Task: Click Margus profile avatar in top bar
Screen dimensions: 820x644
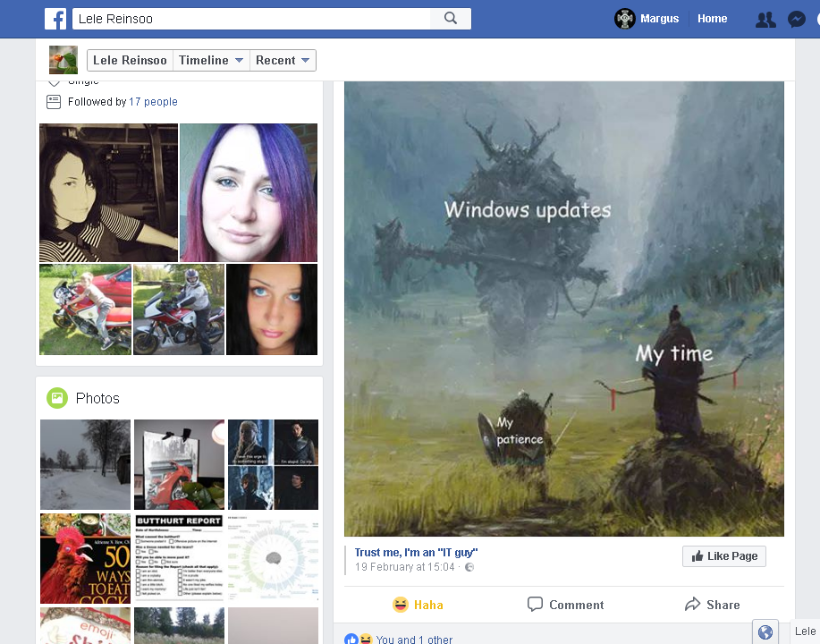Action: [624, 19]
